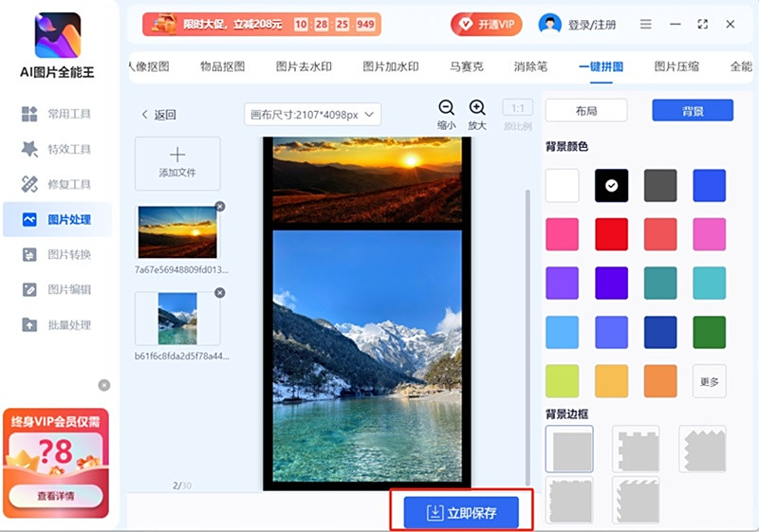This screenshot has height=532, width=759.
Task: Remove the mountain lake image from the list
Action: 220,293
